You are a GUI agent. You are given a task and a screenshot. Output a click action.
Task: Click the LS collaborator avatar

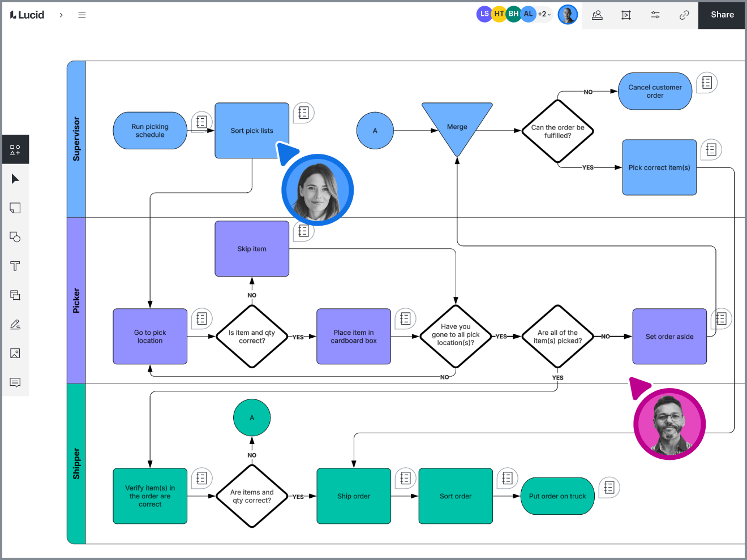tap(484, 14)
